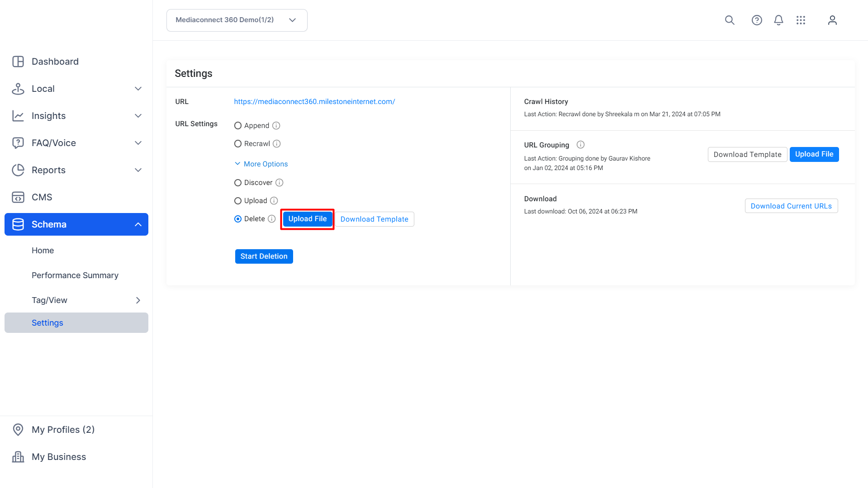Image resolution: width=868 pixels, height=488 pixels.
Task: Open the mediaconnect360.milestoneinternet.com URL link
Action: (315, 102)
